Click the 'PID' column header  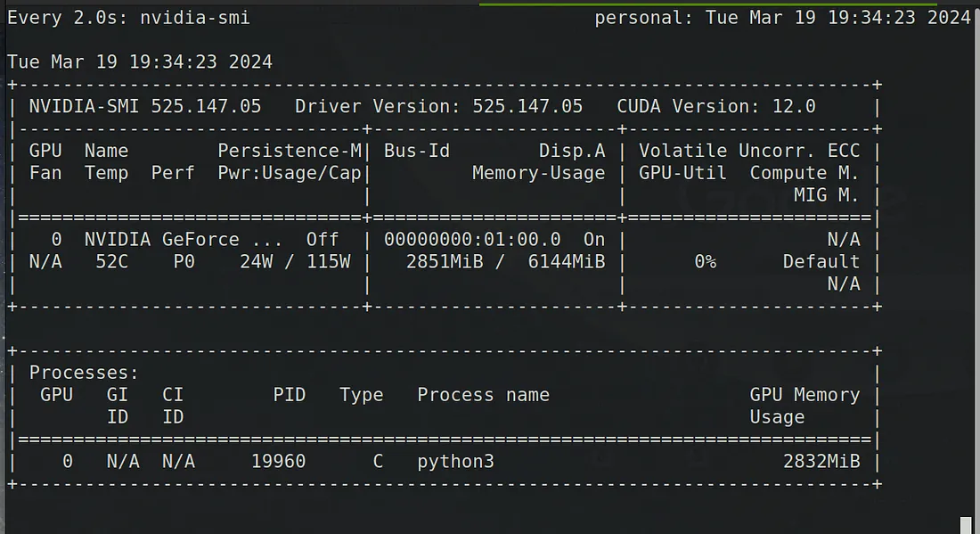click(x=290, y=395)
